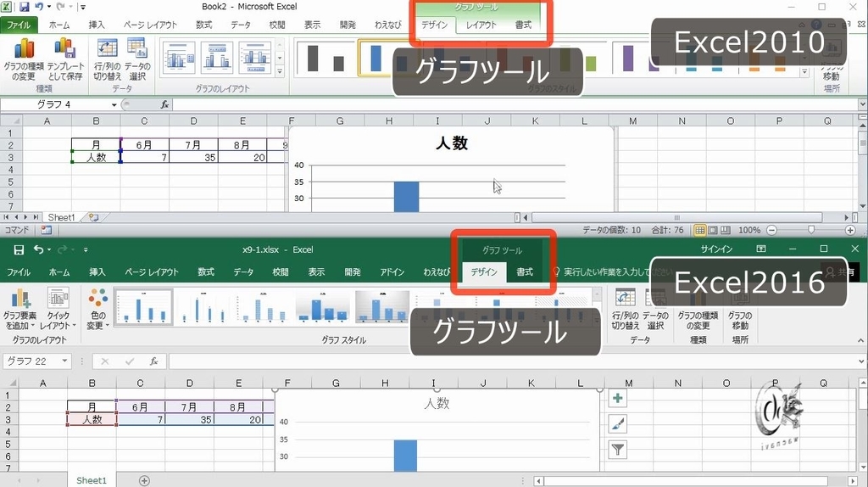The height and width of the screenshot is (487, 868).
Task: Select Sheet1 tab in Excel 2016
Action: point(92,480)
